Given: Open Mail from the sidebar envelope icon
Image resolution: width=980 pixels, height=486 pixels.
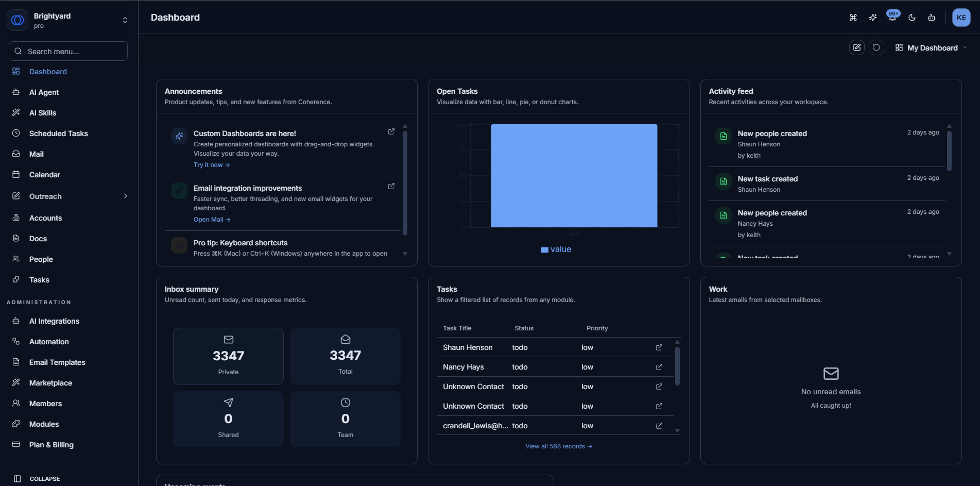Looking at the screenshot, I should tap(17, 154).
